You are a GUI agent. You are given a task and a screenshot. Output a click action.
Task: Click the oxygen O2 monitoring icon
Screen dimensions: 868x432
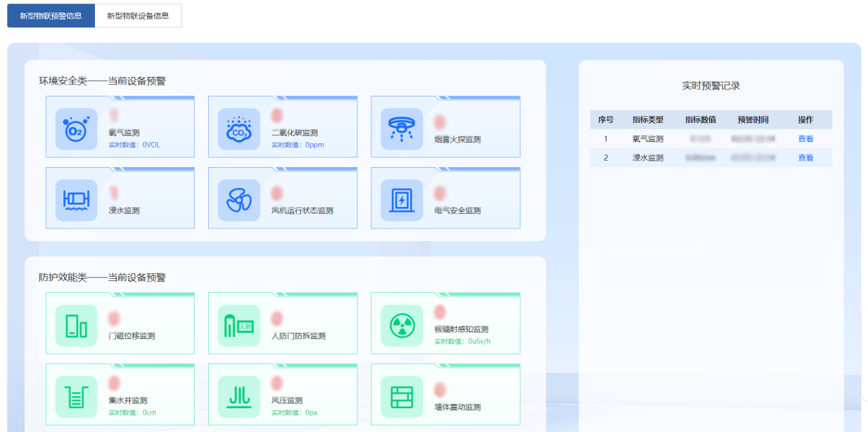[x=76, y=129]
